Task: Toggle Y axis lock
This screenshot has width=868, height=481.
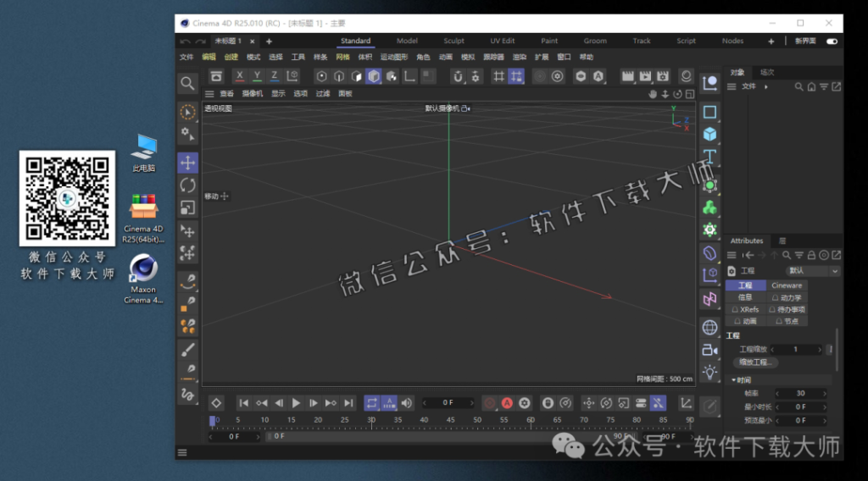Action: [257, 76]
